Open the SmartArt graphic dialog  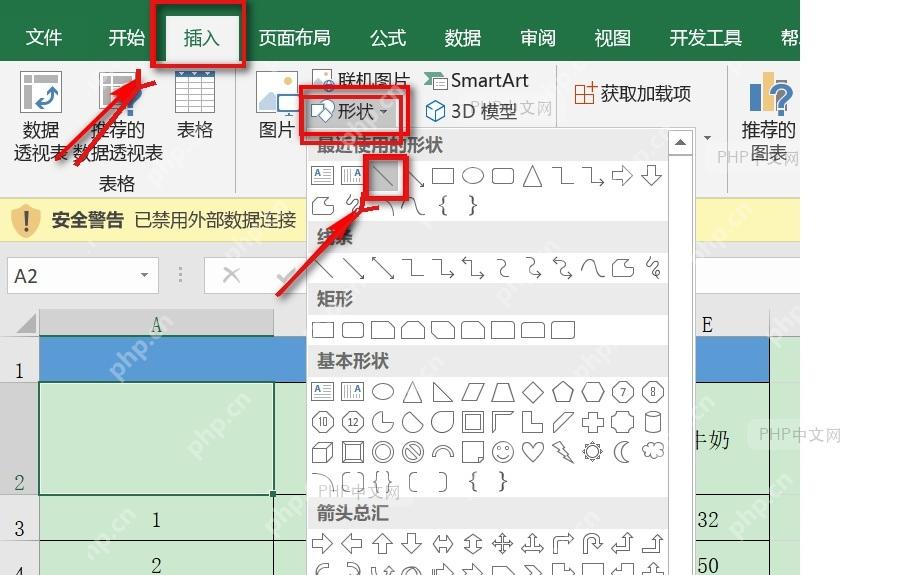pos(477,80)
